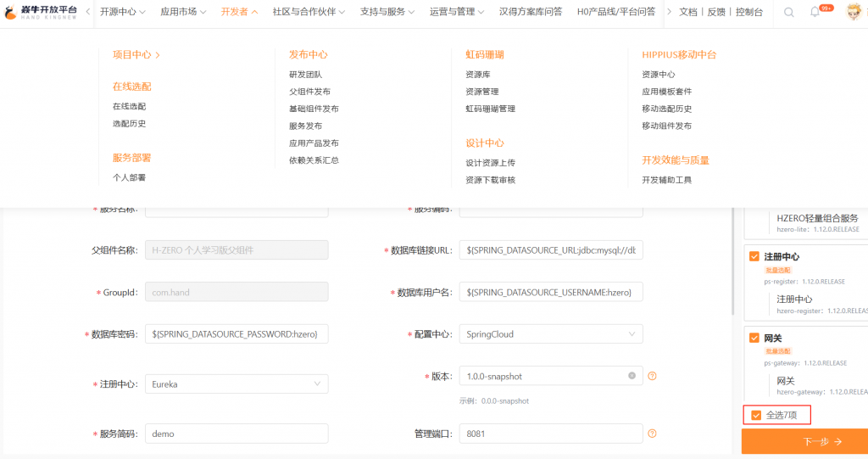Click the 汉得开放平台 logo
The width and height of the screenshot is (868, 459).
coord(41,13)
